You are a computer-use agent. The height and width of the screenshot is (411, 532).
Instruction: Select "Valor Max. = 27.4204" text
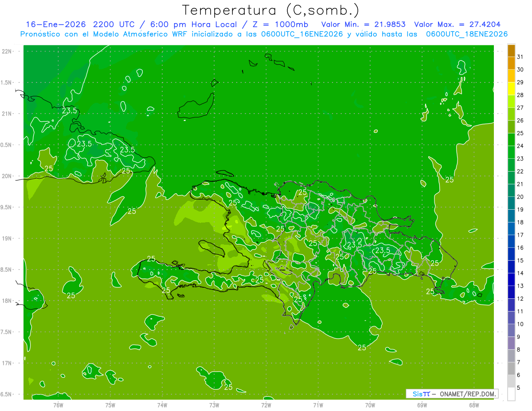pyautogui.click(x=458, y=24)
